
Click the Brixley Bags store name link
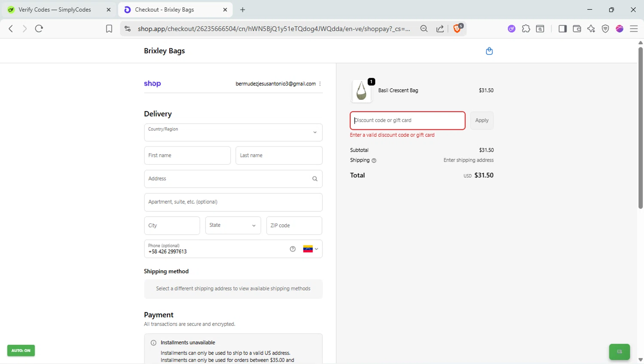click(x=164, y=51)
